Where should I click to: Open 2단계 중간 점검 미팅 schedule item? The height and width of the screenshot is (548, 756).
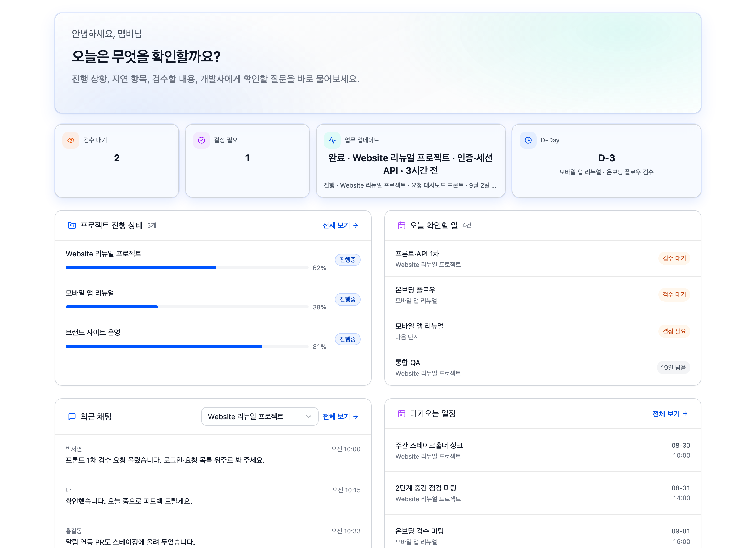543,493
